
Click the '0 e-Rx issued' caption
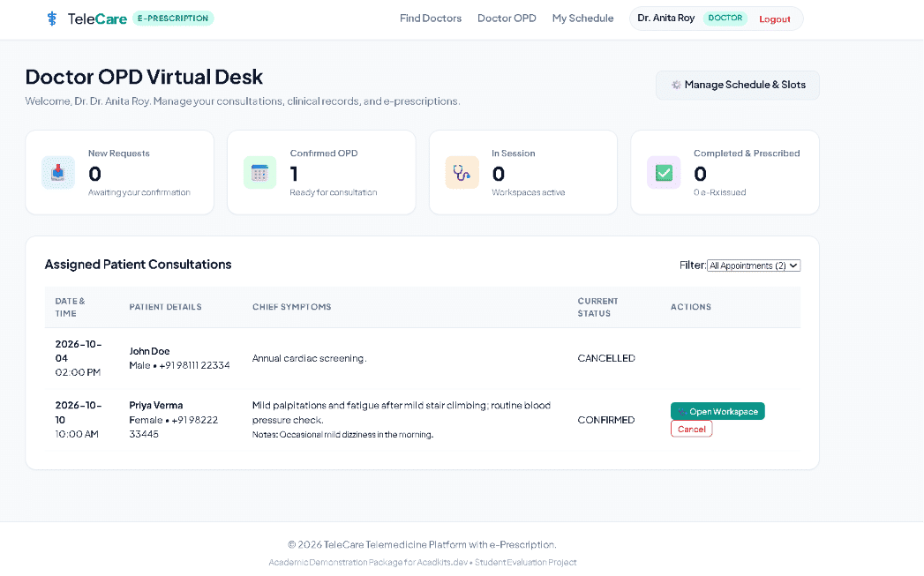[x=719, y=192]
